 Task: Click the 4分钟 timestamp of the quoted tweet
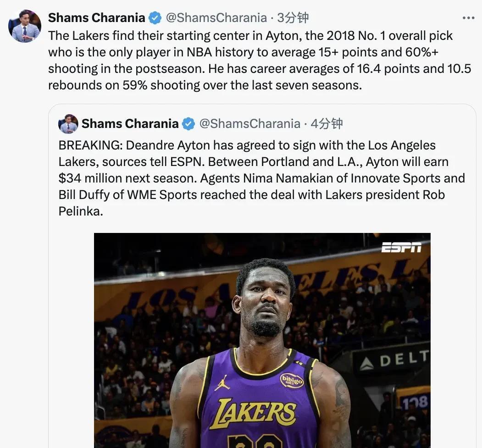[327, 124]
